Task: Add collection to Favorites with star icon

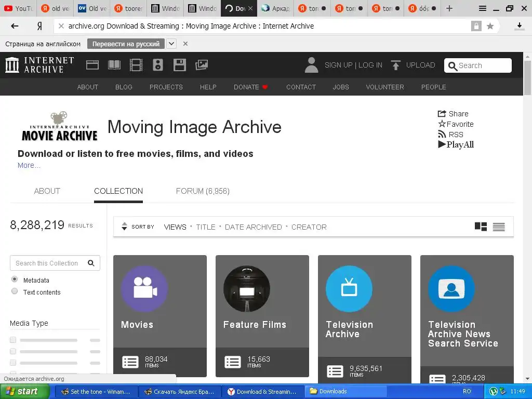Action: [456, 124]
